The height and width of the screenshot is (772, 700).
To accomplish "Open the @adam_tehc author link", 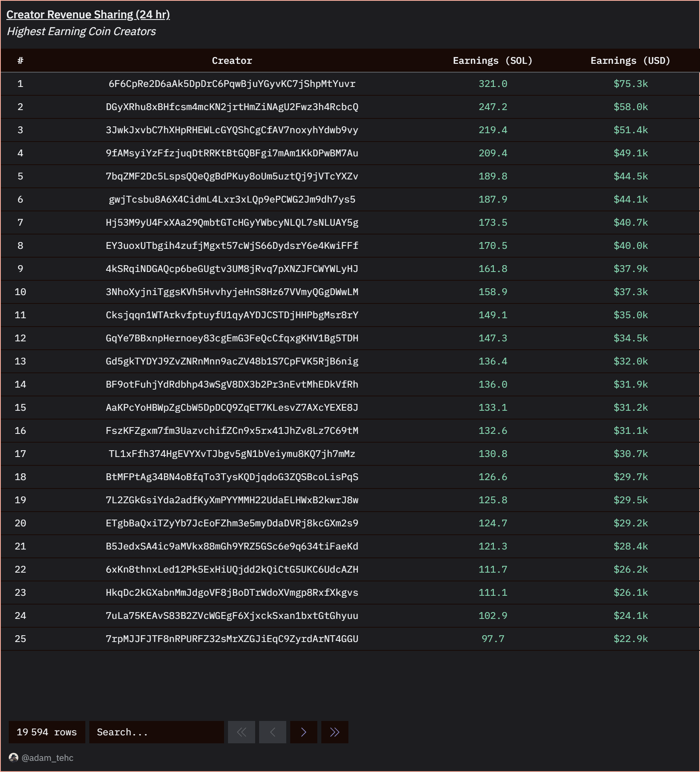I will (47, 758).
